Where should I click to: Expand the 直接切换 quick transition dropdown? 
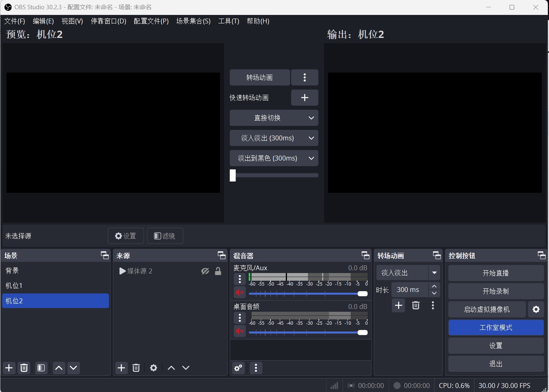[274, 118]
